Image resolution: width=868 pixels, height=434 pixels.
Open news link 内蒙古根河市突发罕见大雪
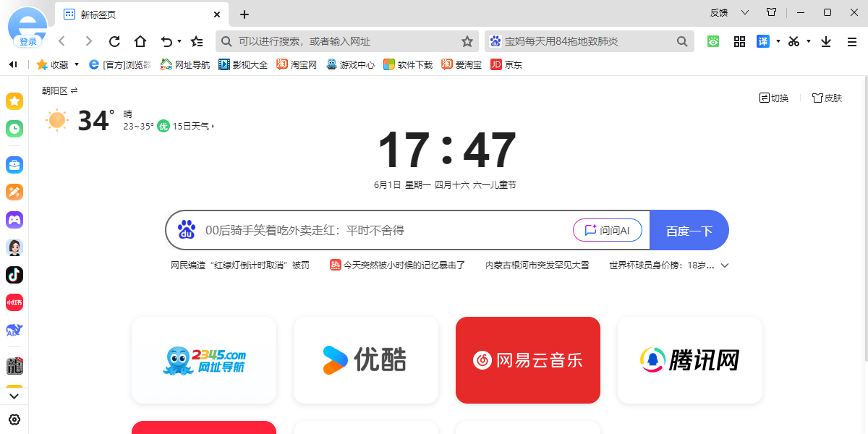537,265
